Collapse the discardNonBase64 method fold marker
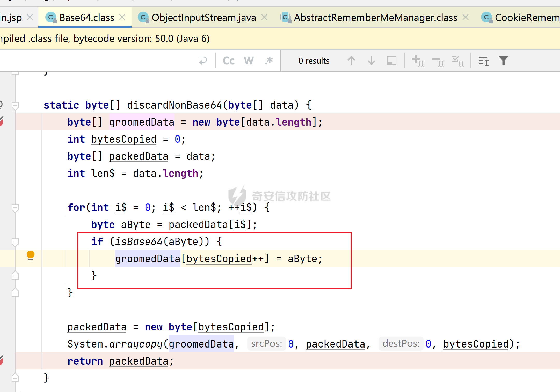 pos(15,105)
